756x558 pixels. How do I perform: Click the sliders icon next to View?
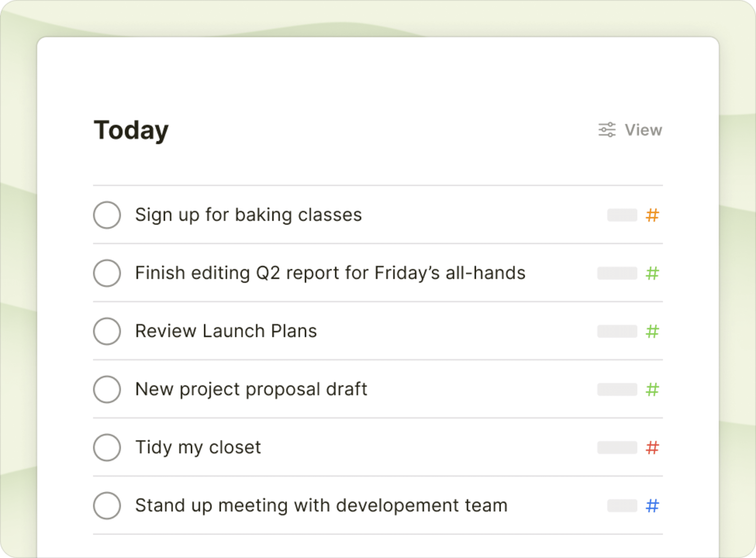[607, 130]
